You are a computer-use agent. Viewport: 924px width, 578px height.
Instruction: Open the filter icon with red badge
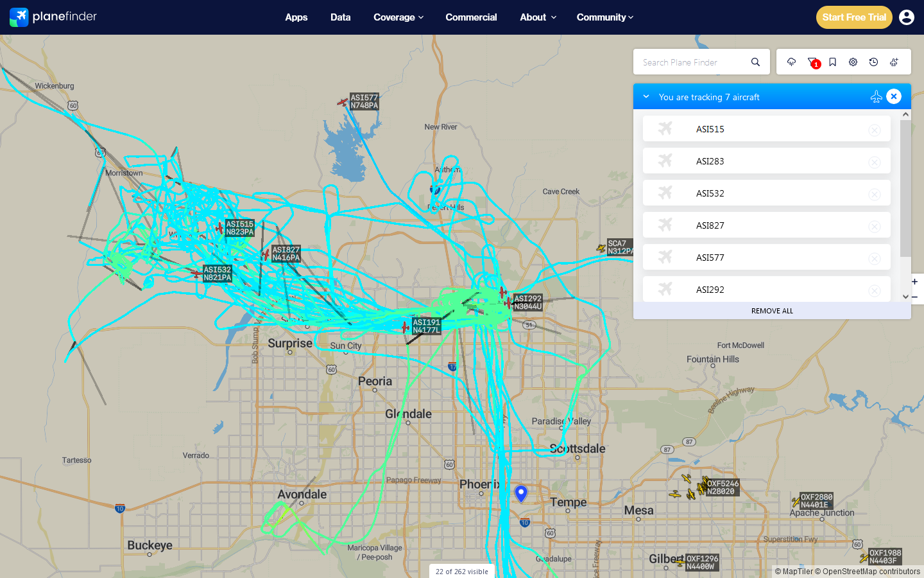point(813,62)
